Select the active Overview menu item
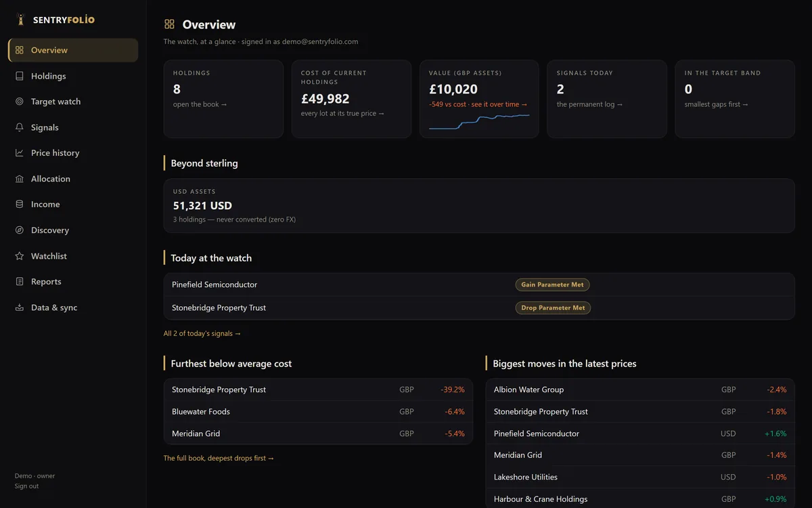 pyautogui.click(x=73, y=50)
